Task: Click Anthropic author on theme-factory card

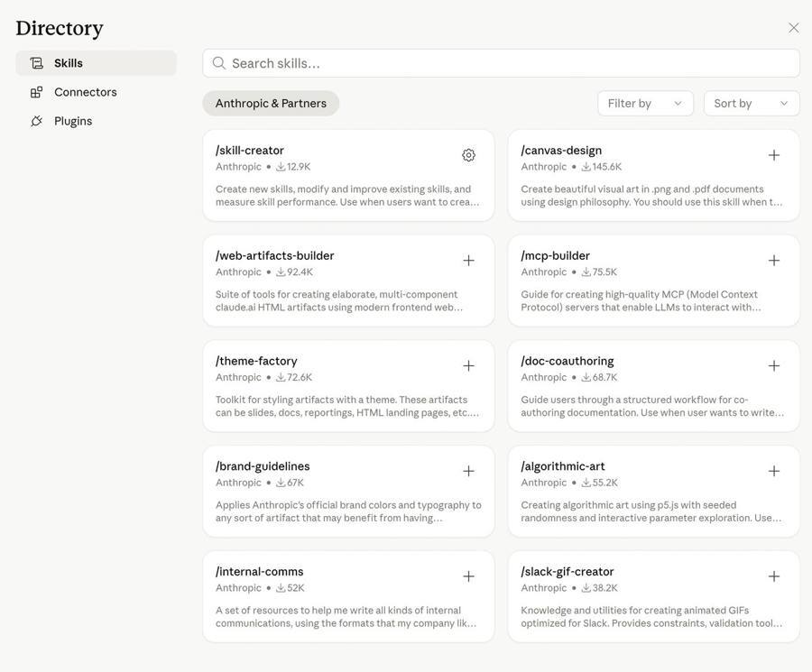Action: [x=238, y=377]
